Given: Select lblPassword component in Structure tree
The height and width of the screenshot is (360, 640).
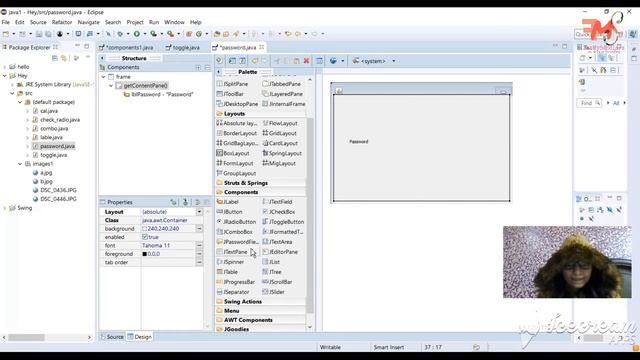Looking at the screenshot, I should pos(158,94).
